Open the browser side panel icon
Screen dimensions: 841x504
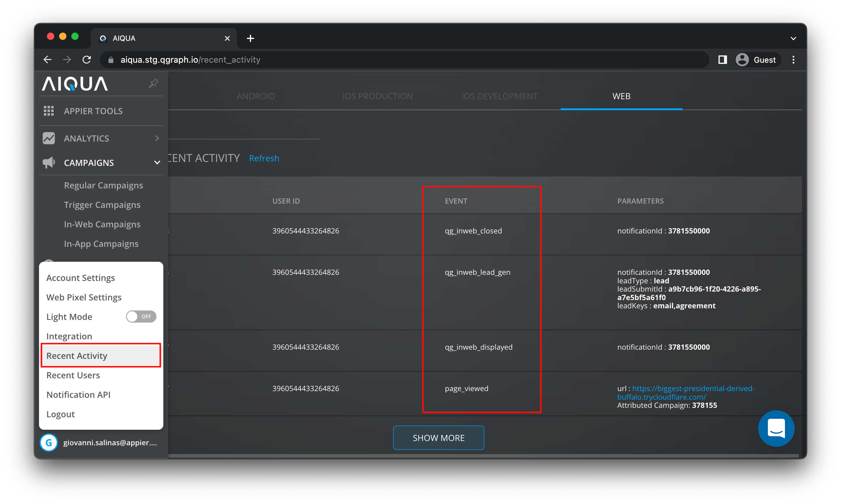722,60
